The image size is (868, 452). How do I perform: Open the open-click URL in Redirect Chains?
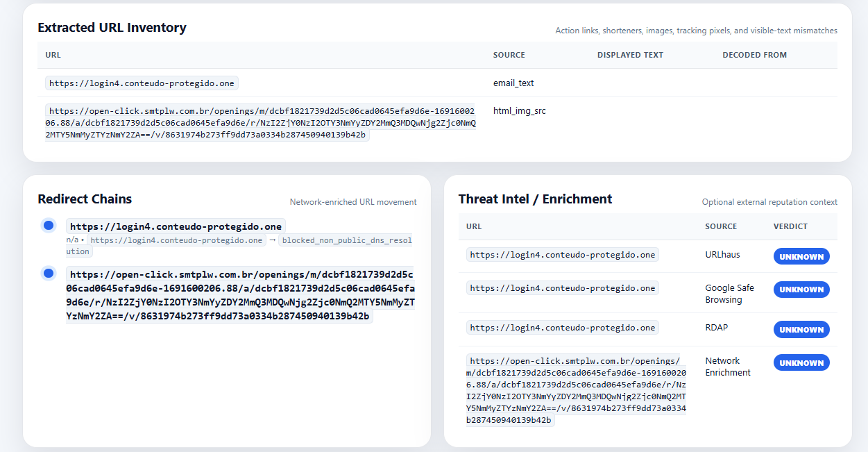pos(240,295)
